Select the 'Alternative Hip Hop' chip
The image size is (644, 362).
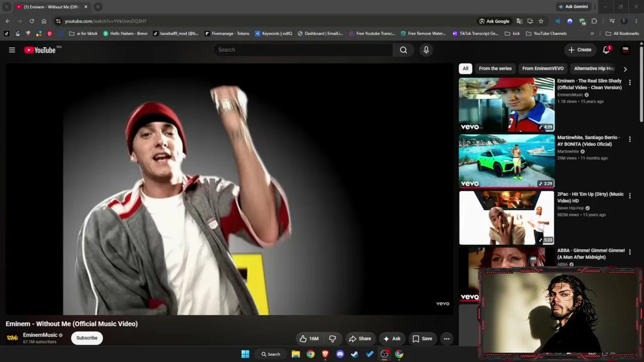click(594, 68)
